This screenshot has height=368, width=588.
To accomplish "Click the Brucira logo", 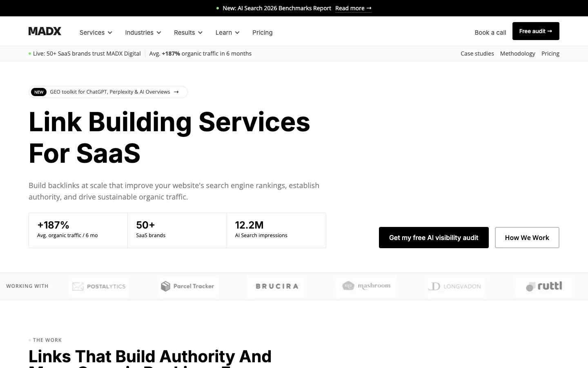I will 277,286.
